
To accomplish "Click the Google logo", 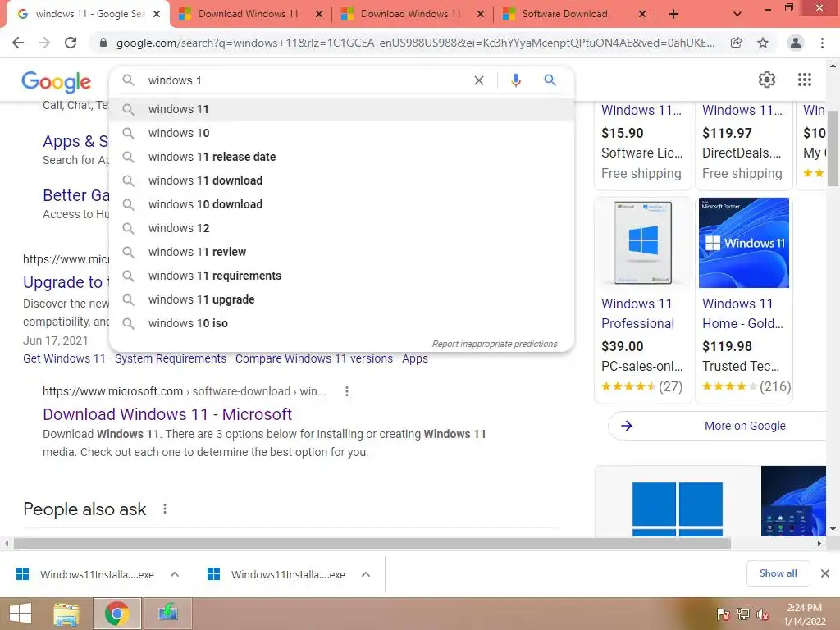I will pos(57,82).
